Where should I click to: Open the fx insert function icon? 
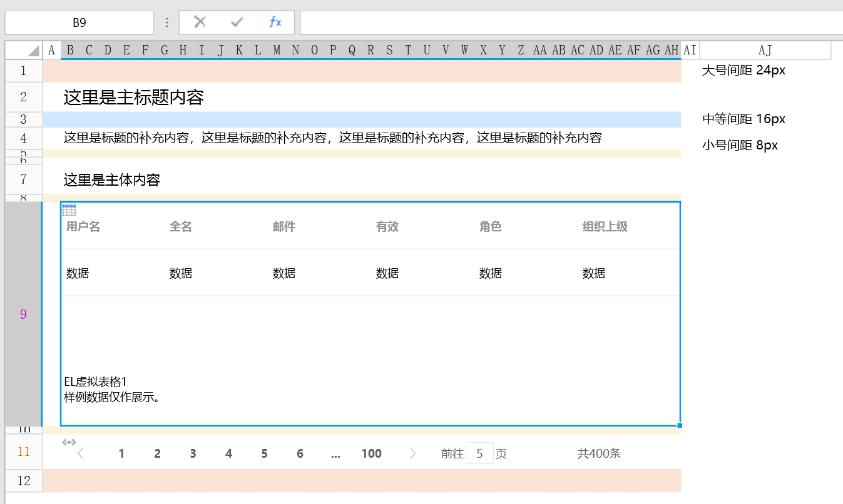pos(275,22)
